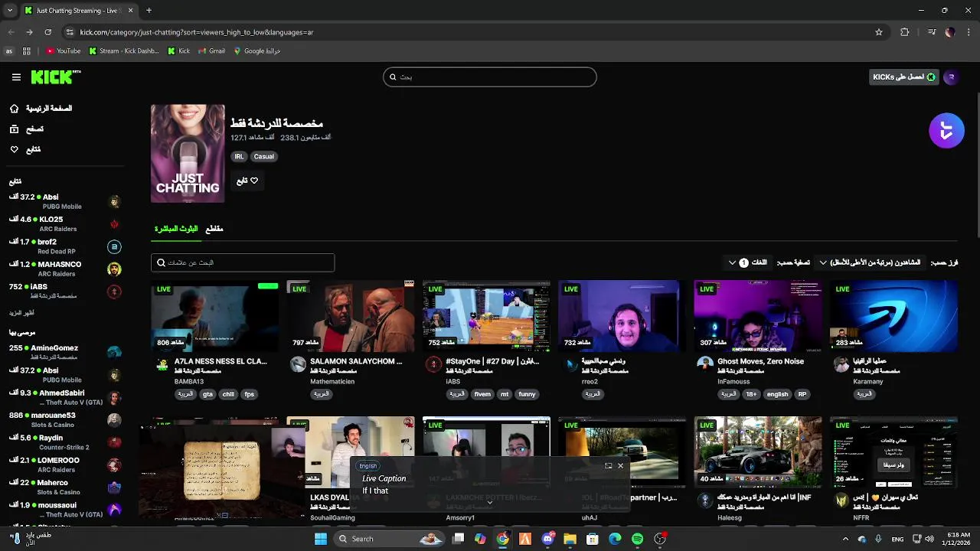This screenshot has height=551, width=980.
Task: Open Spotify from the taskbar
Action: click(x=638, y=539)
